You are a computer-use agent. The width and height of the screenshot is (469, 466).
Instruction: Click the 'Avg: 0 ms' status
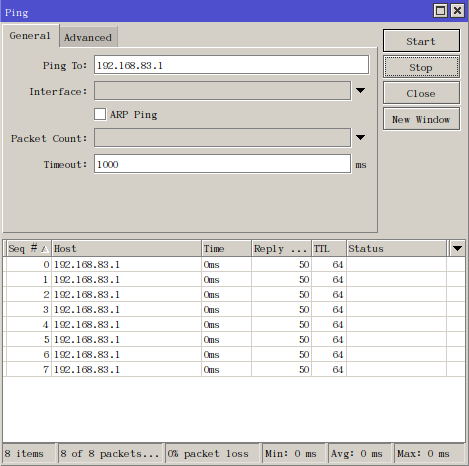[x=360, y=454]
